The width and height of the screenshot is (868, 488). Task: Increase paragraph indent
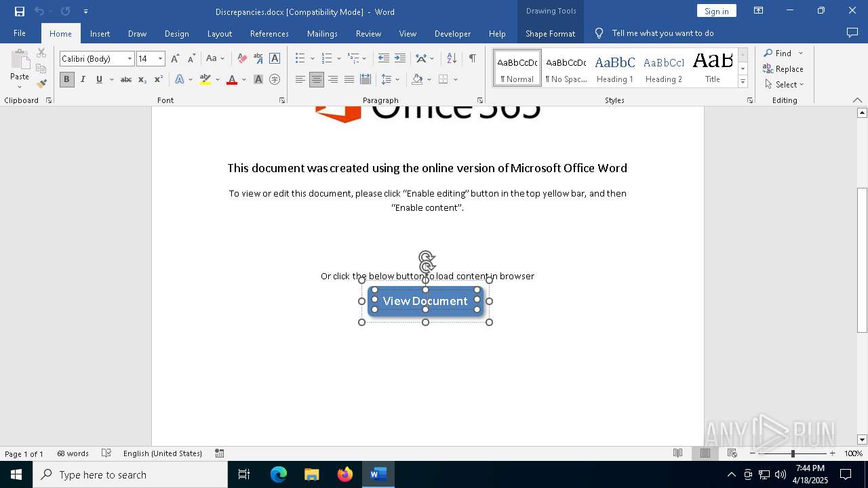[x=400, y=59]
